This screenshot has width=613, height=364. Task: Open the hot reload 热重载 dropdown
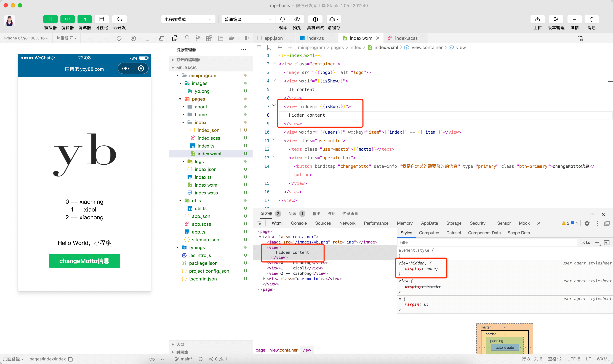click(66, 38)
